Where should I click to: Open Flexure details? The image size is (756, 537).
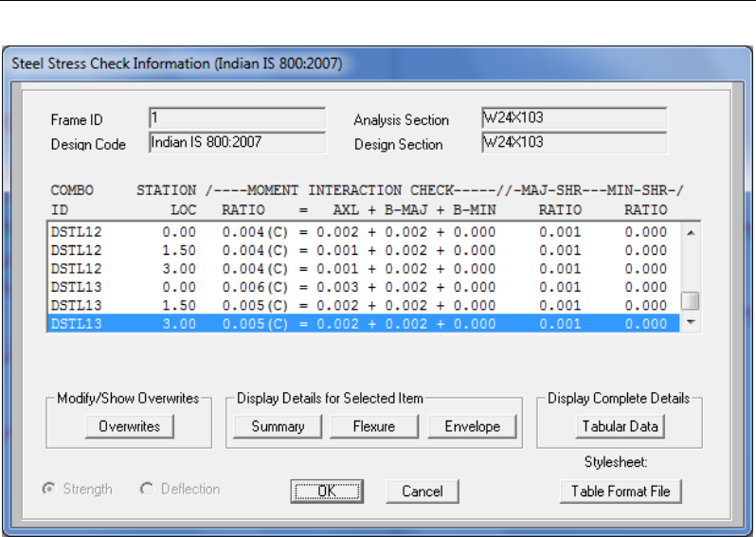373,426
